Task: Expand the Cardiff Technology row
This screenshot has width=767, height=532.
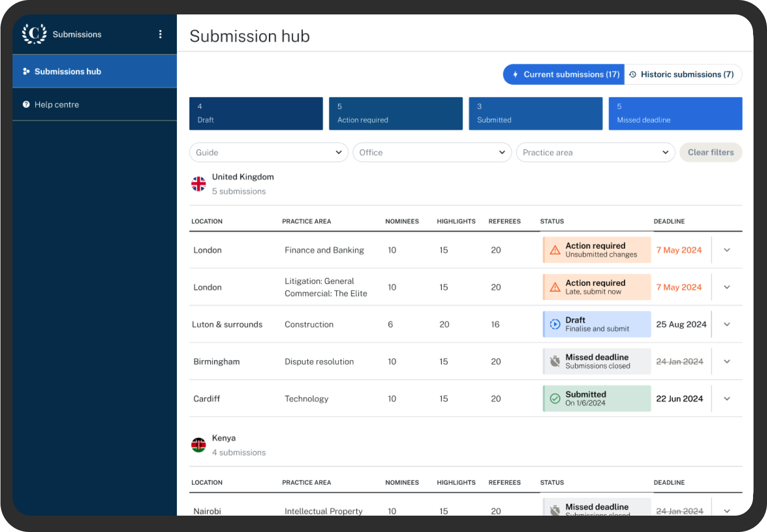Action: pos(727,398)
